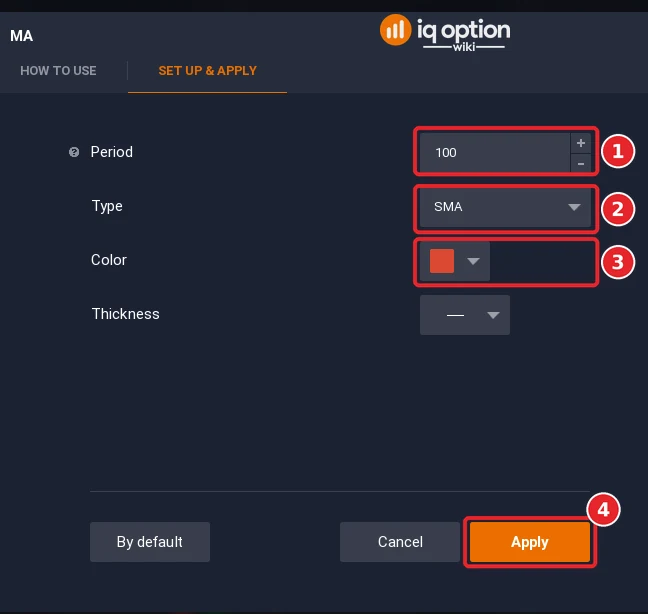
Task: Click the MA dialog title
Action: pos(21,36)
